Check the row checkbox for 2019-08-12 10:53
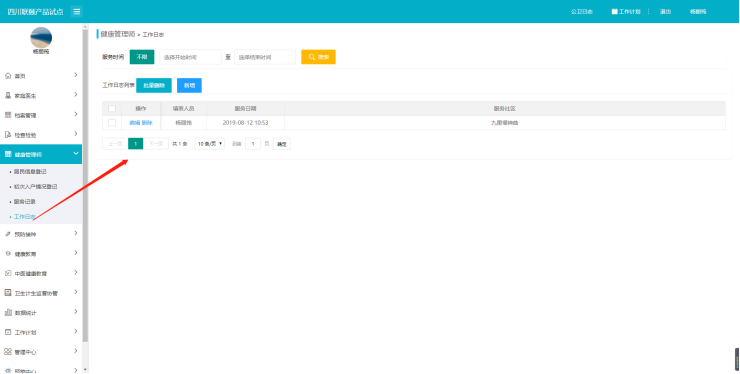The height and width of the screenshot is (374, 740). (x=112, y=123)
